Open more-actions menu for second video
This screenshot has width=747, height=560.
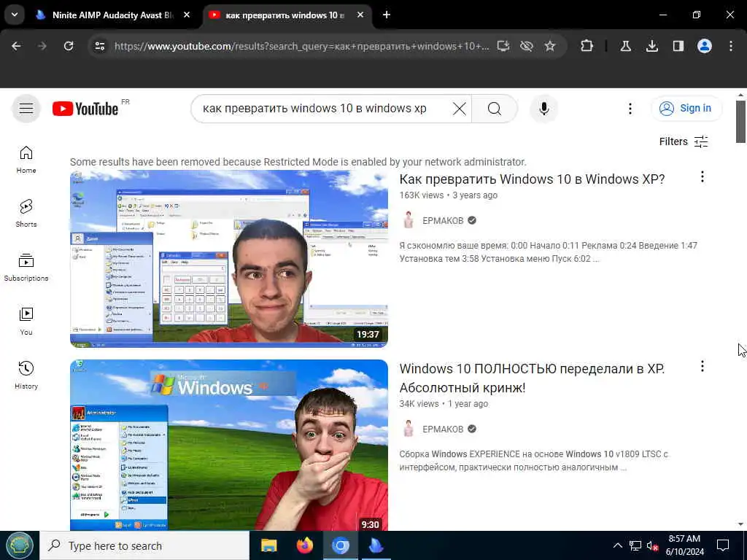click(703, 366)
